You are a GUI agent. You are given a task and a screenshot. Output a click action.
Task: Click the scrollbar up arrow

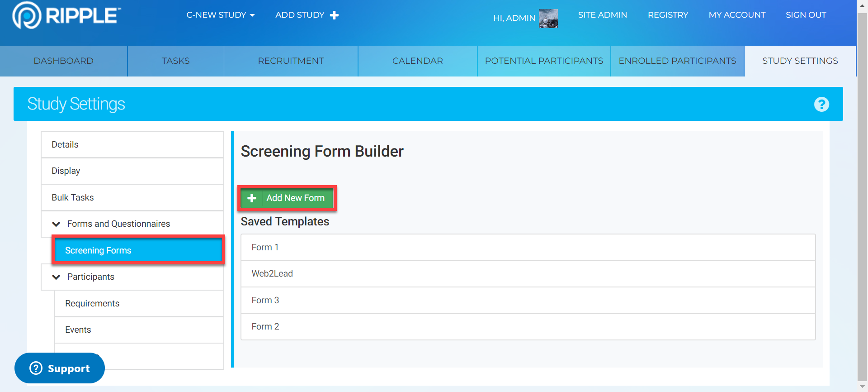(x=862, y=5)
